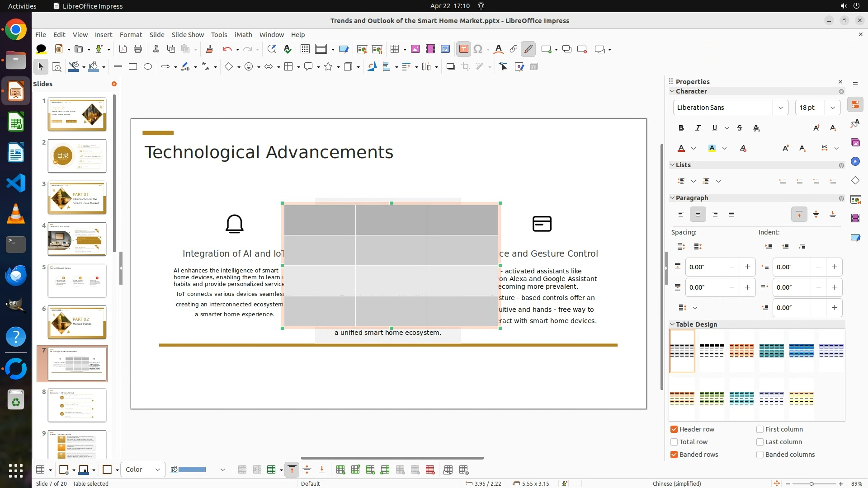Click the Insert Special Character omega icon
The width and height of the screenshot is (868, 488).
tap(478, 49)
